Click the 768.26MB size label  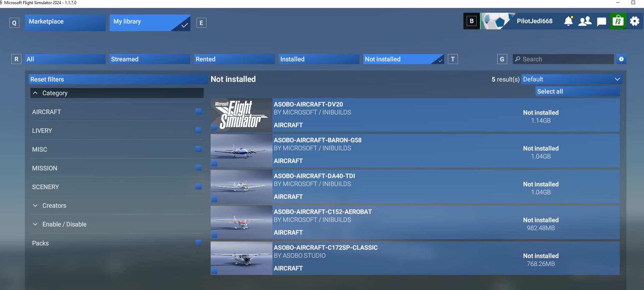[x=541, y=264]
